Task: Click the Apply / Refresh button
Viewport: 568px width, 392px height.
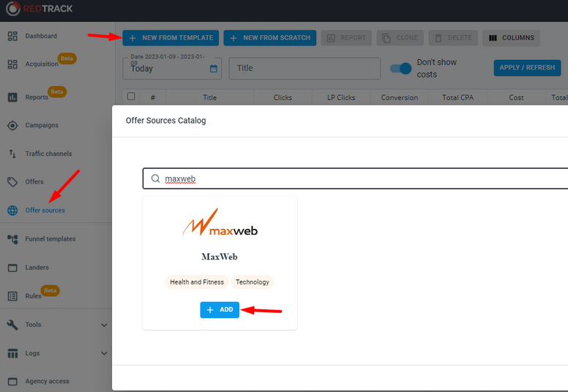Action: click(527, 68)
